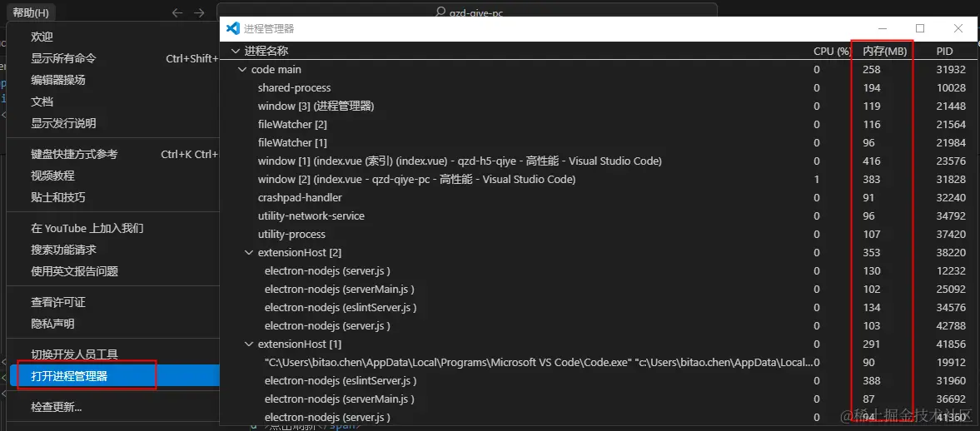This screenshot has width=980, height=431.
Task: Click the 进程管理器 window title text
Action: coord(269,29)
